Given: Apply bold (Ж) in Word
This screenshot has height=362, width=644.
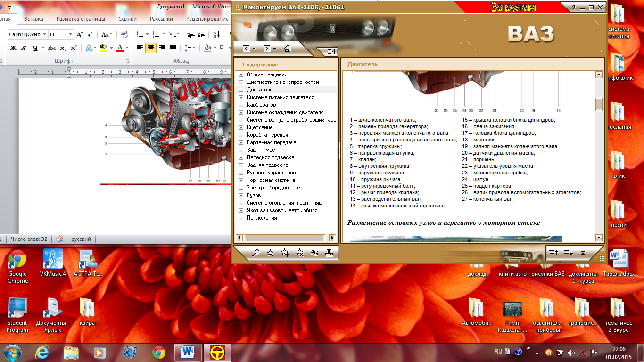Looking at the screenshot, I should (13, 48).
